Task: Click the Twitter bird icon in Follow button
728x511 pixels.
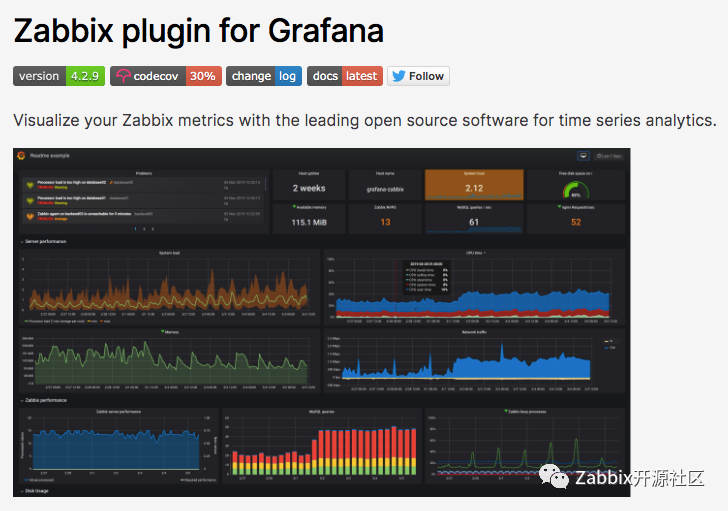Action: pos(398,76)
